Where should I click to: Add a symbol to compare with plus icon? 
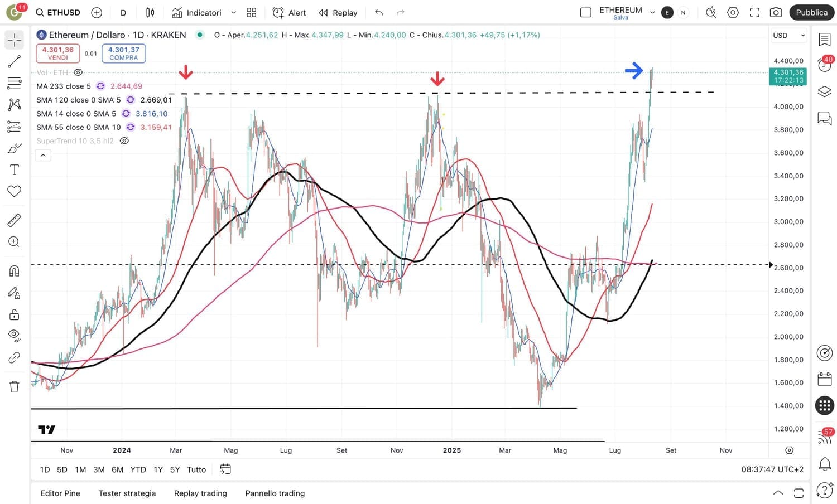[x=97, y=12]
